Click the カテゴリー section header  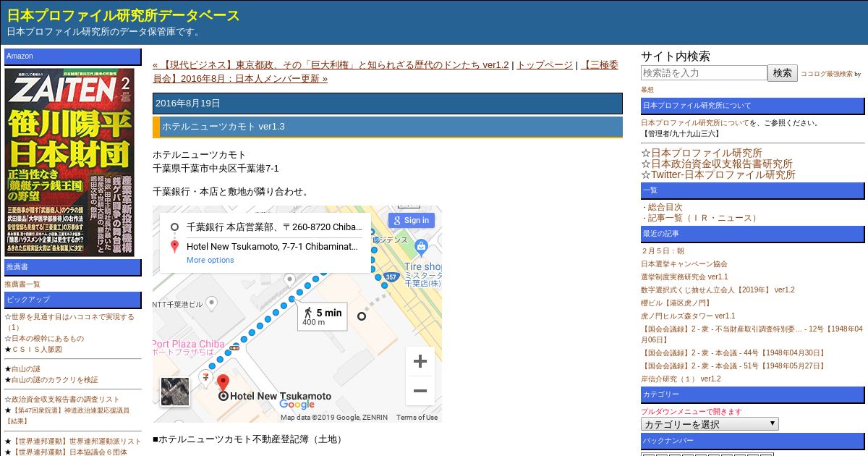click(x=753, y=395)
